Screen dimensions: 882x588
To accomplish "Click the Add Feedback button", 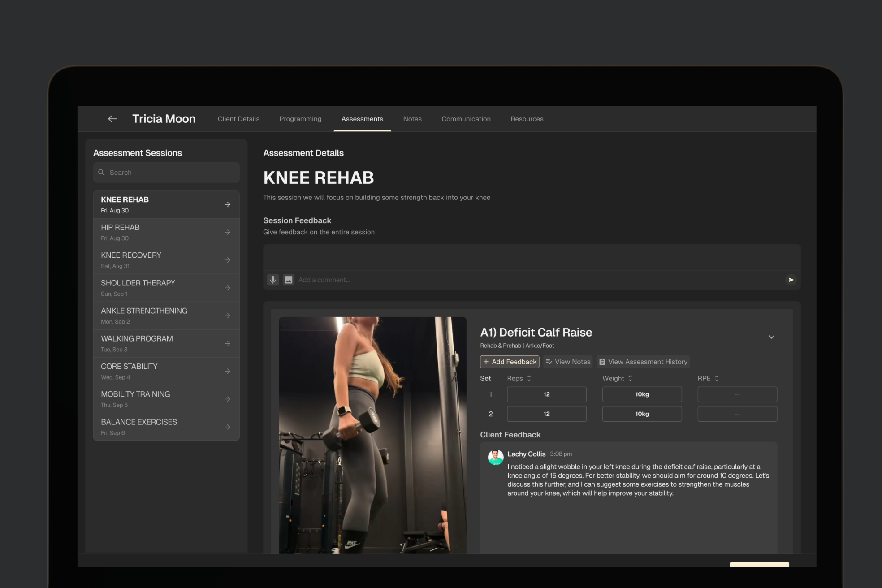I will [x=510, y=362].
